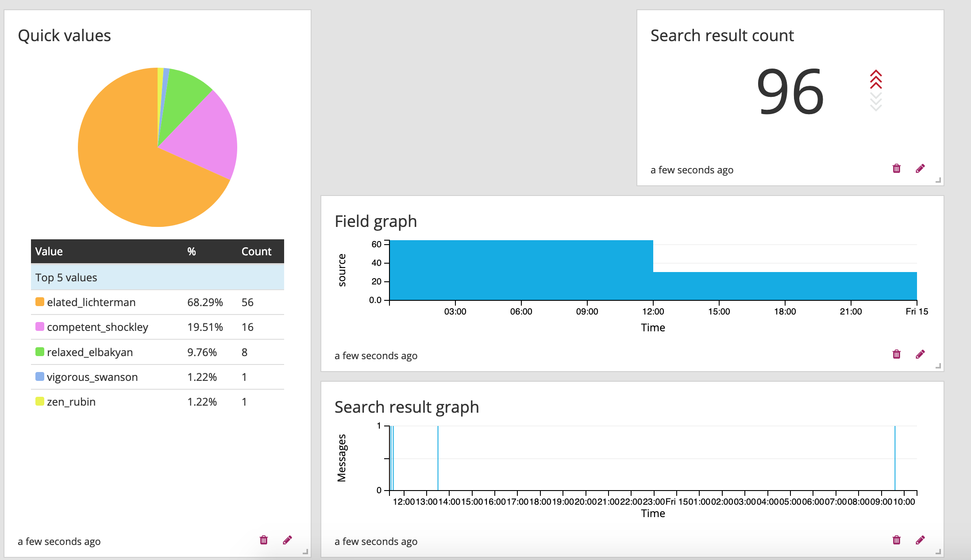Edit the Quick values widget
The image size is (971, 560).
287,540
